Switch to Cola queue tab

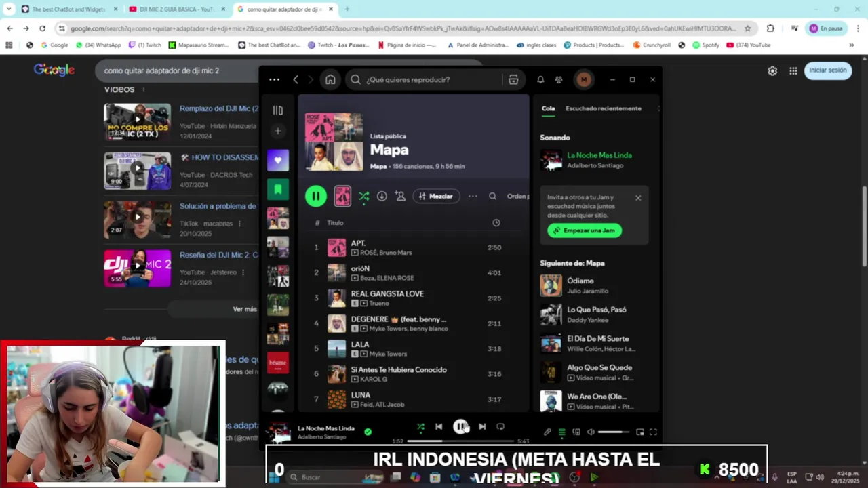pyautogui.click(x=548, y=108)
